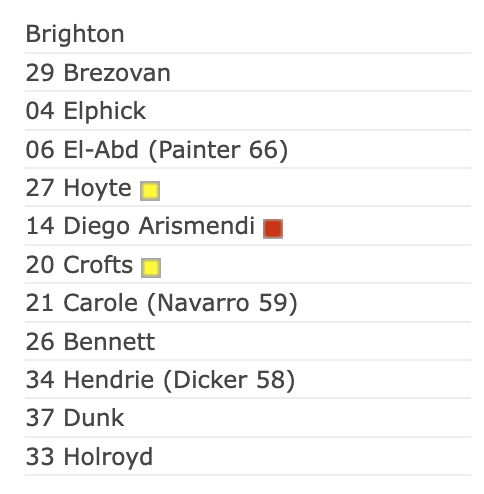Click player 33 Holroyd
Image resolution: width=484 pixels, height=494 pixels.
pyautogui.click(x=89, y=457)
